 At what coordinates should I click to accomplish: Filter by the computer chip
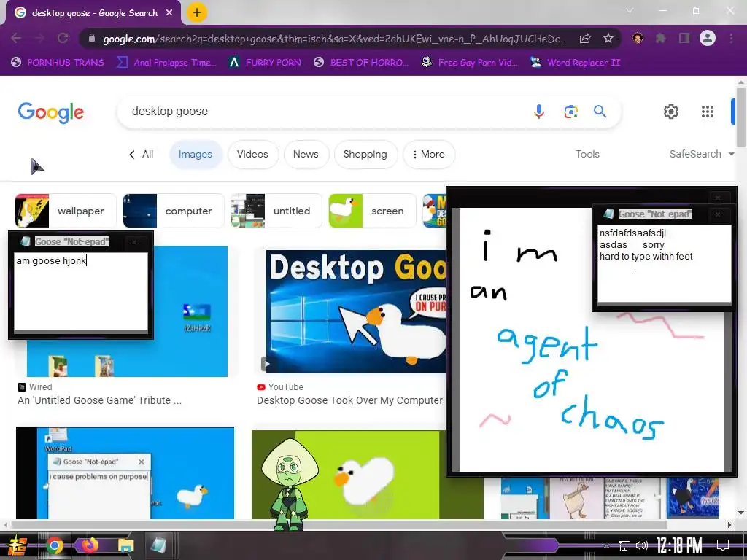[174, 211]
